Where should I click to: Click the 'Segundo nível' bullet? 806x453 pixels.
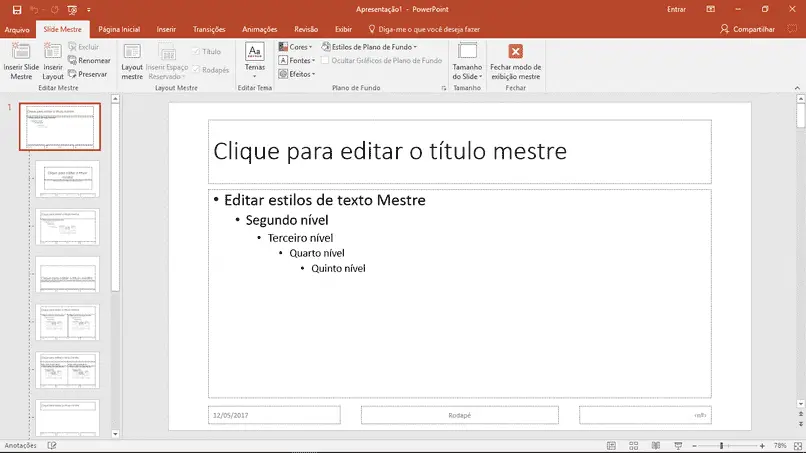287,220
